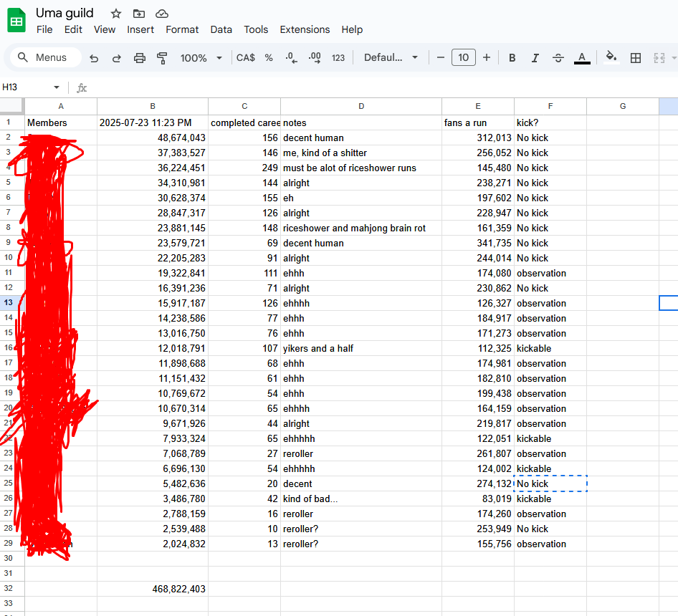The height and width of the screenshot is (616, 678).
Task: Toggle bold formatting
Action: [512, 58]
